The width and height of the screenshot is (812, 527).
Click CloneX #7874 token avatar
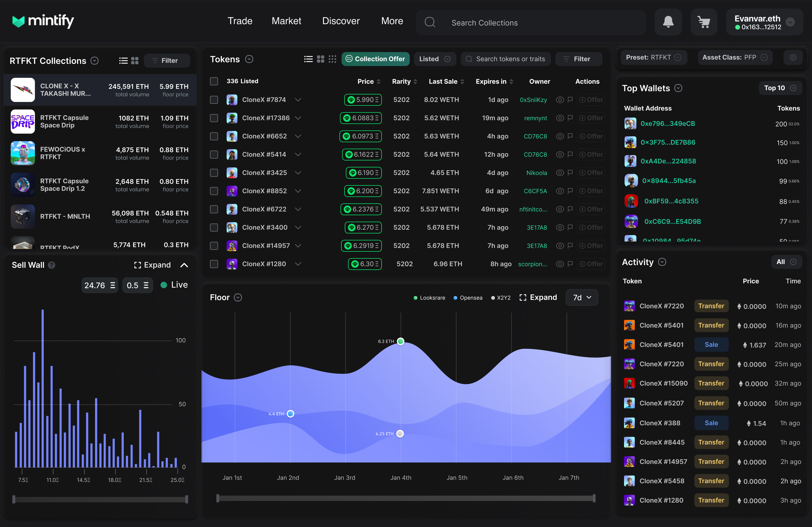point(232,100)
